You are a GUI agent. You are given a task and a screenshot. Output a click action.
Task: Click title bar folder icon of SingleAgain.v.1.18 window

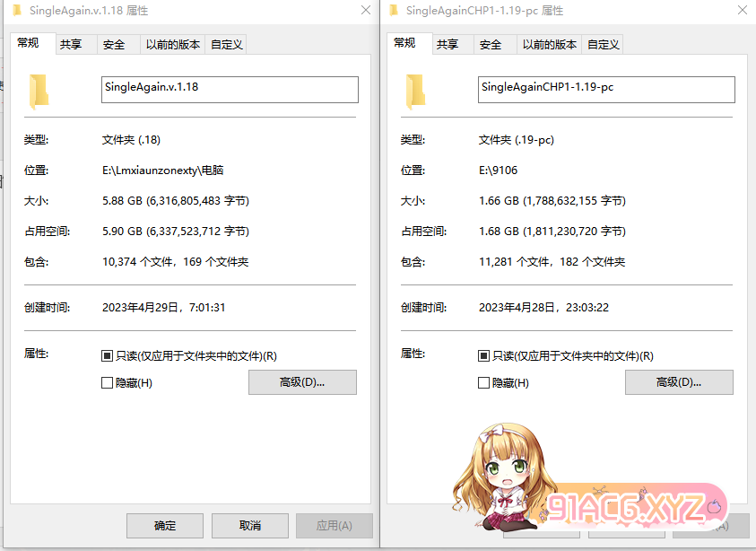click(17, 11)
